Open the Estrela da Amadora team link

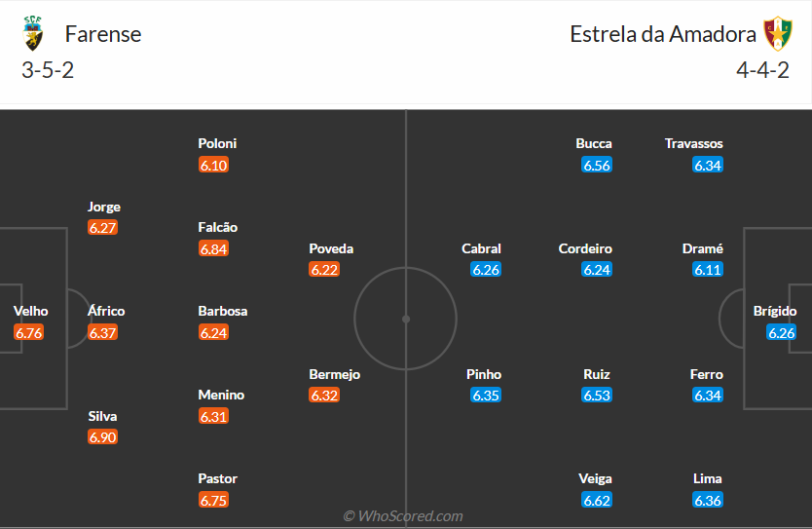pyautogui.click(x=663, y=34)
